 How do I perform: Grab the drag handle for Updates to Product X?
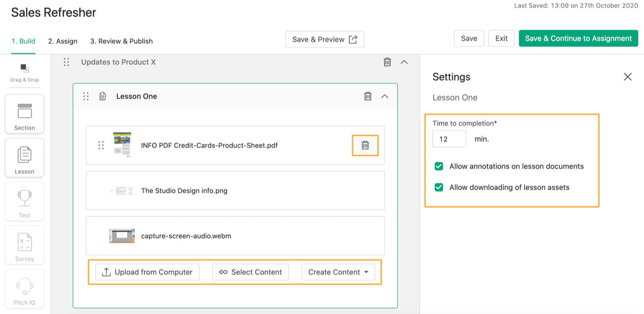coord(66,62)
